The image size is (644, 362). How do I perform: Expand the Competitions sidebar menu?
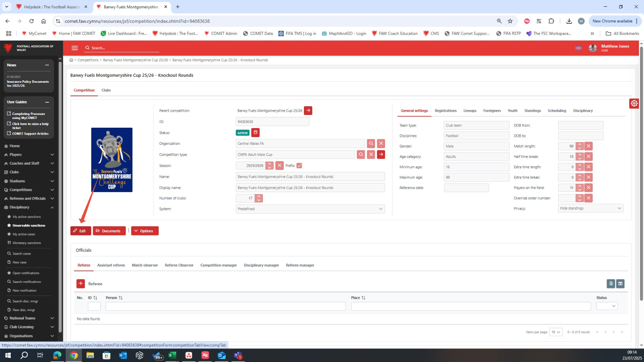(x=52, y=190)
